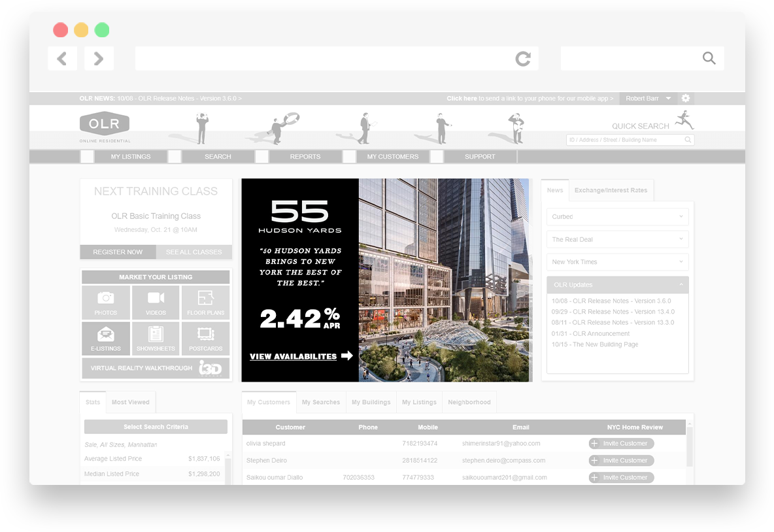Open the Photos marketing tool
774x532 pixels.
pos(106,303)
